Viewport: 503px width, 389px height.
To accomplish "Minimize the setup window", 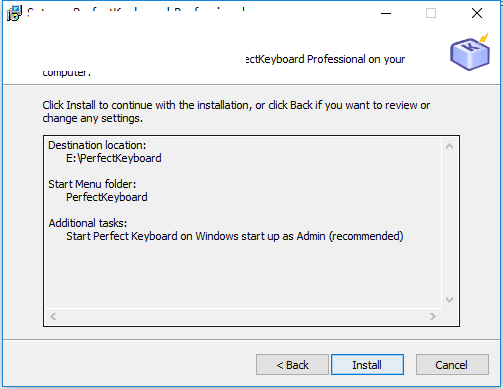I will 386,13.
